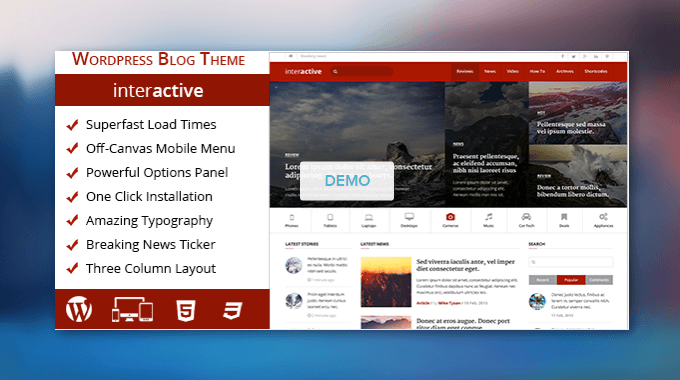Open the sunset article thumbnail
This screenshot has width=680, height=380.
(386, 282)
